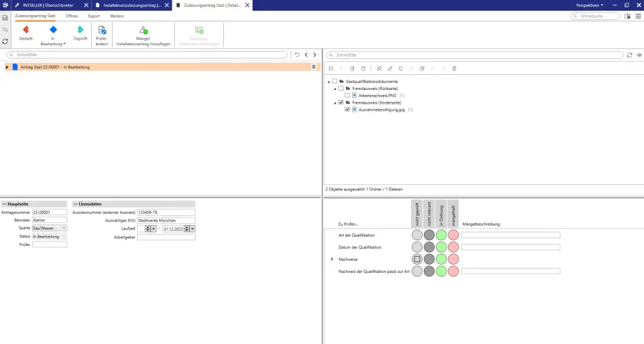Tick the Gastqualifikationsdokumente root checkbox
644x344 pixels.
tap(335, 81)
